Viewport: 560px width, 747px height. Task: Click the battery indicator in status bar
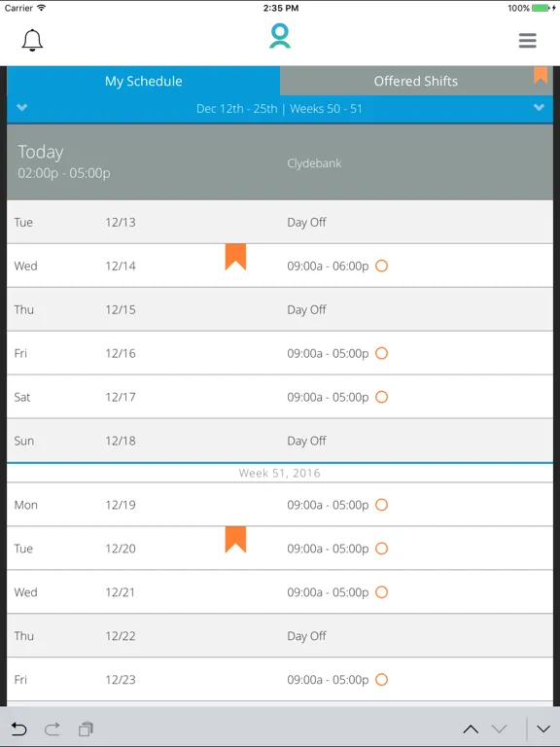click(x=542, y=8)
